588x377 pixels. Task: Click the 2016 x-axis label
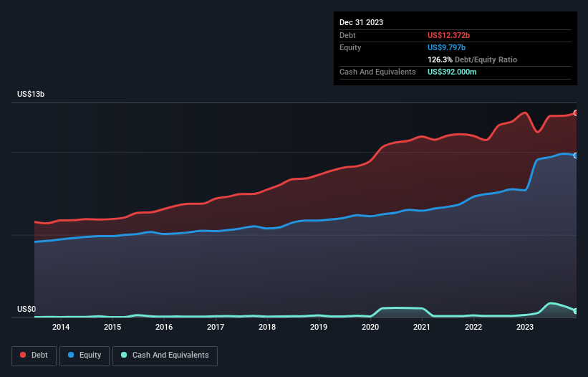tap(164, 327)
